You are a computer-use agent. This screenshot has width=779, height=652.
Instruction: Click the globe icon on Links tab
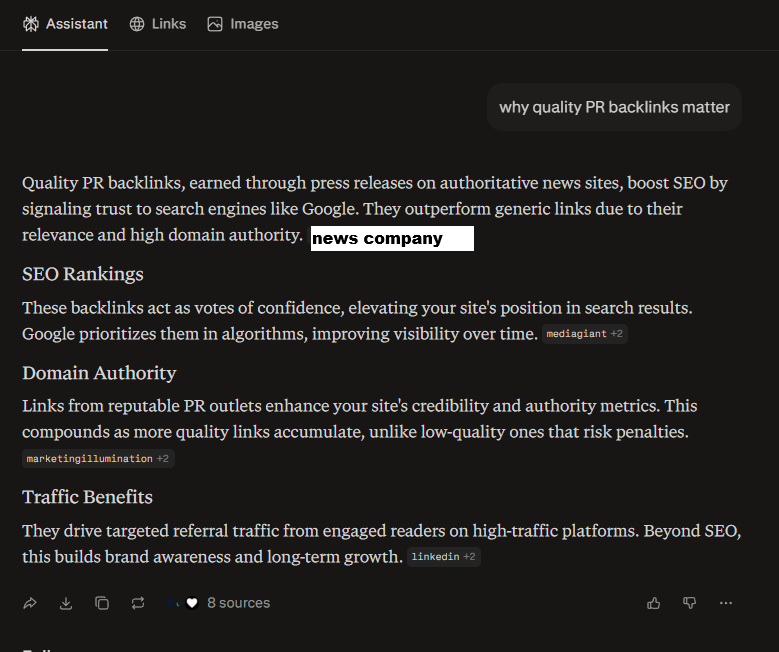pos(137,24)
